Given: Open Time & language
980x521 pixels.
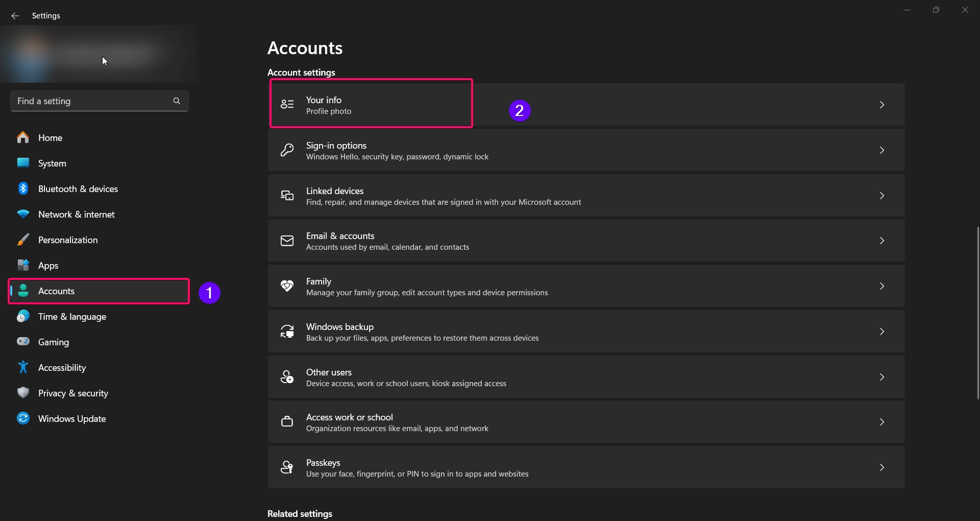Looking at the screenshot, I should click(x=100, y=316).
